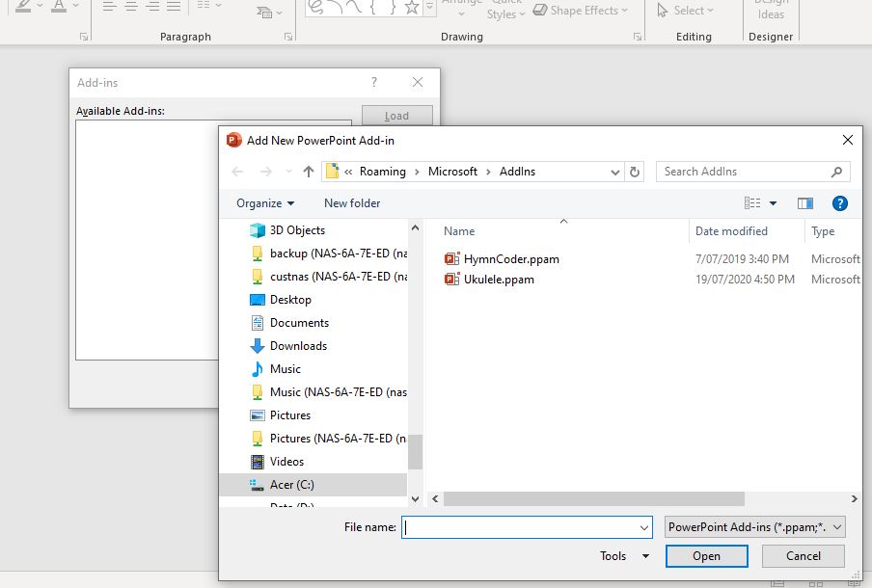
Task: Open file dialog Help blue question icon
Action: (840, 203)
